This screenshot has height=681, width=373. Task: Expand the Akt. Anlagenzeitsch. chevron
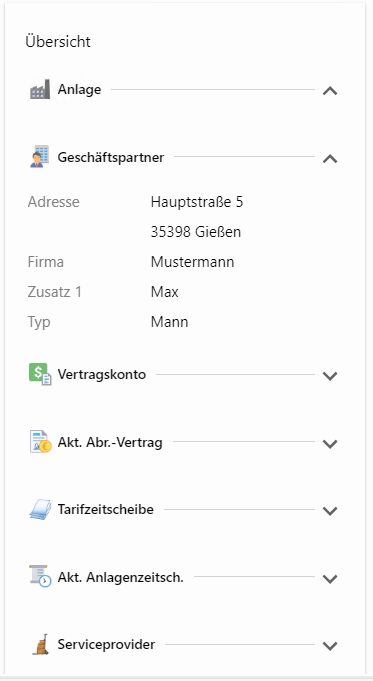tap(330, 579)
